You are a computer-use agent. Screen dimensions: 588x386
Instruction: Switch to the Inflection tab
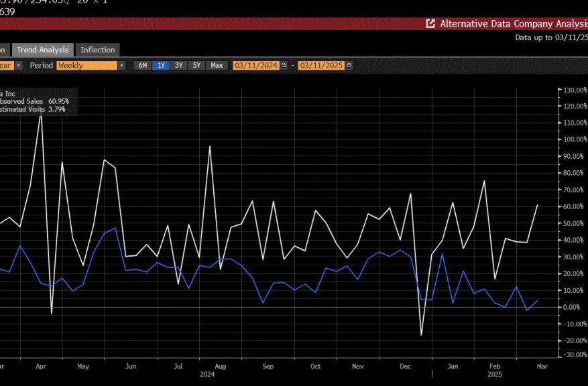tap(98, 50)
